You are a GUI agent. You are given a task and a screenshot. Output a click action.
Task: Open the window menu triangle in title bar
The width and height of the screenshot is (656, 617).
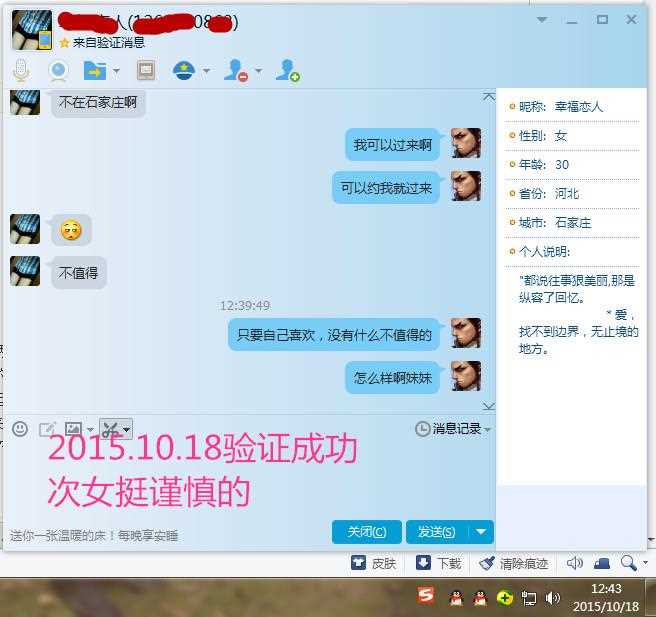pos(542,19)
